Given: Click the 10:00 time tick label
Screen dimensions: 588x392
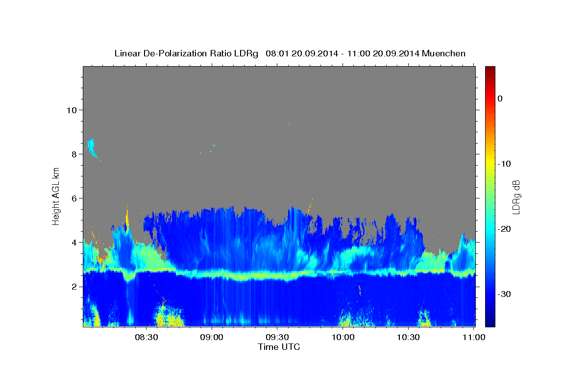Looking at the screenshot, I should [x=343, y=338].
